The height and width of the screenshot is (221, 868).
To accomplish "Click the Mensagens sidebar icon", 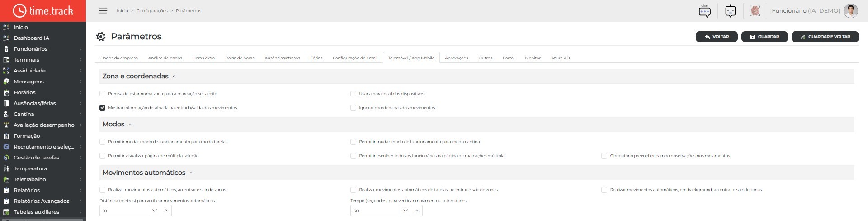I will [6, 82].
